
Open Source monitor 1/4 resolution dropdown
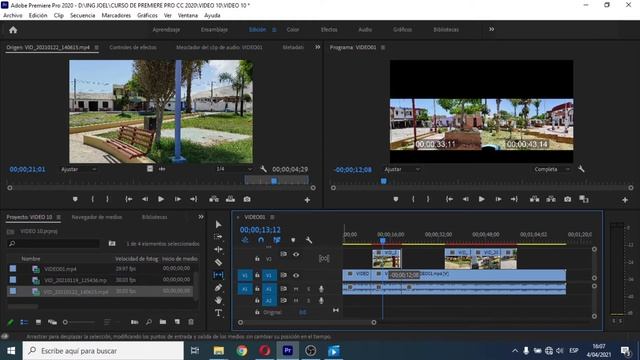(234, 169)
